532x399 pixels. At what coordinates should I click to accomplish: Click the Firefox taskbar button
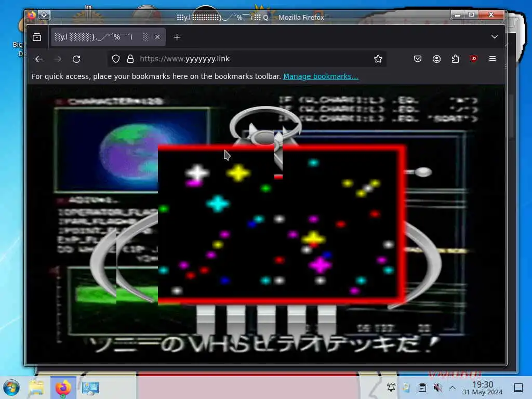[63, 388]
